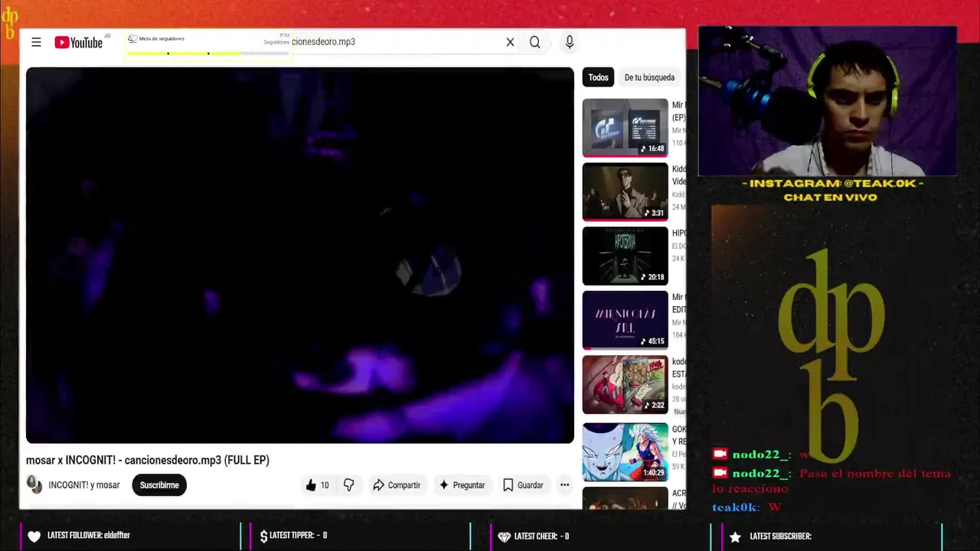Subscribe using the Suscribirme button
Screen dimensions: 980x551
tap(159, 485)
